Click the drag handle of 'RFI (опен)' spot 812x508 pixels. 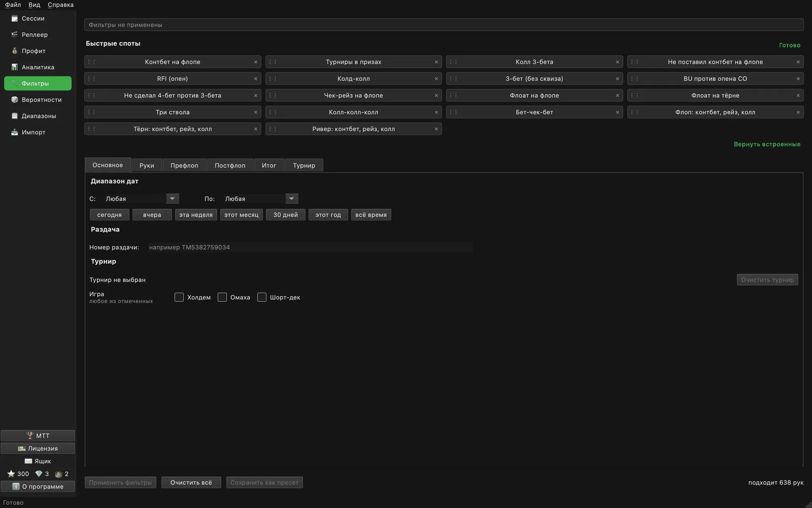(91, 79)
